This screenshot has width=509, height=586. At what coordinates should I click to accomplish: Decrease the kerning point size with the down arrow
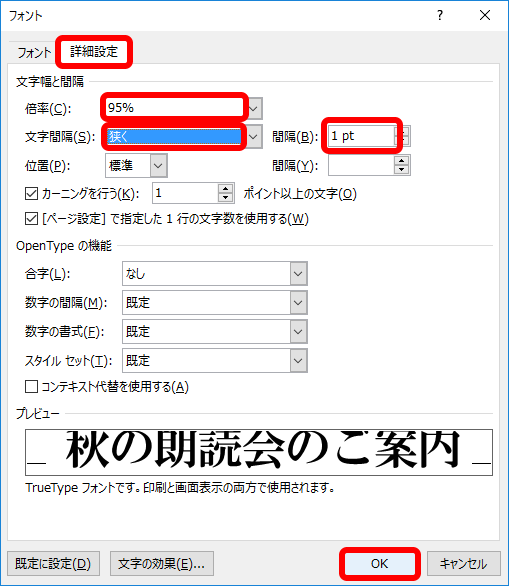tap(225, 198)
